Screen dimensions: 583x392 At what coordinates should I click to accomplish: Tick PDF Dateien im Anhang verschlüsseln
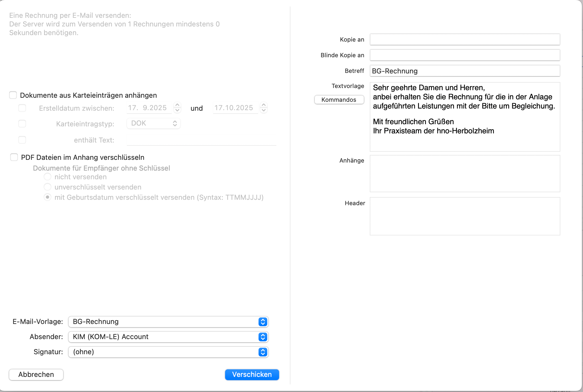pos(14,157)
